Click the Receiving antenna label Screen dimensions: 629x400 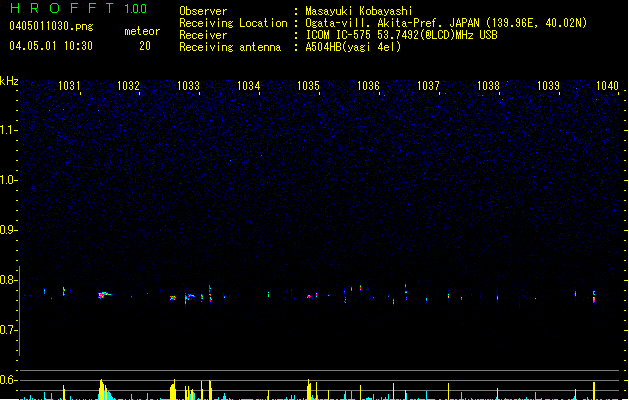pos(230,47)
